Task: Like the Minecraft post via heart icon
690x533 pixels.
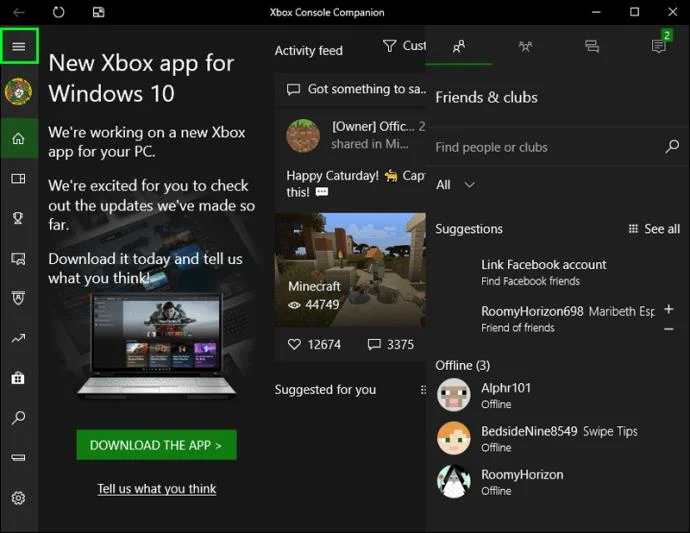Action: (x=294, y=344)
